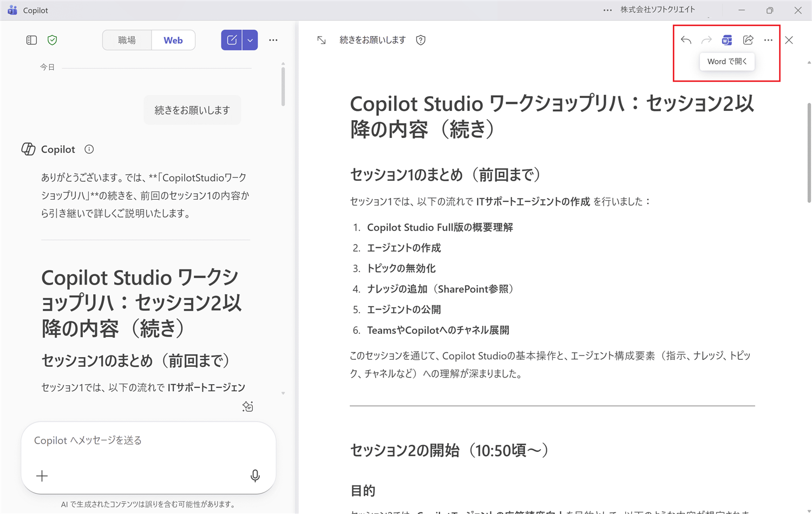The image size is (812, 514).
Task: Select the Web mode toggle
Action: pos(173,39)
